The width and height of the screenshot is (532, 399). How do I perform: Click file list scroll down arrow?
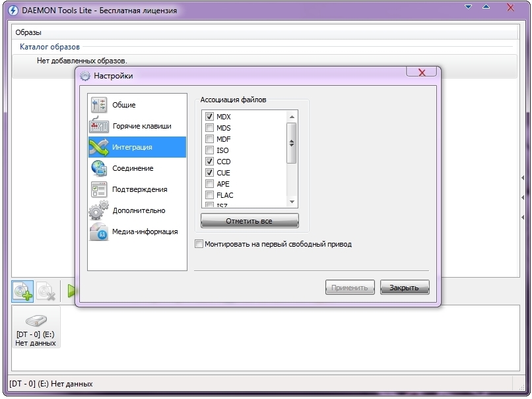[x=292, y=202]
